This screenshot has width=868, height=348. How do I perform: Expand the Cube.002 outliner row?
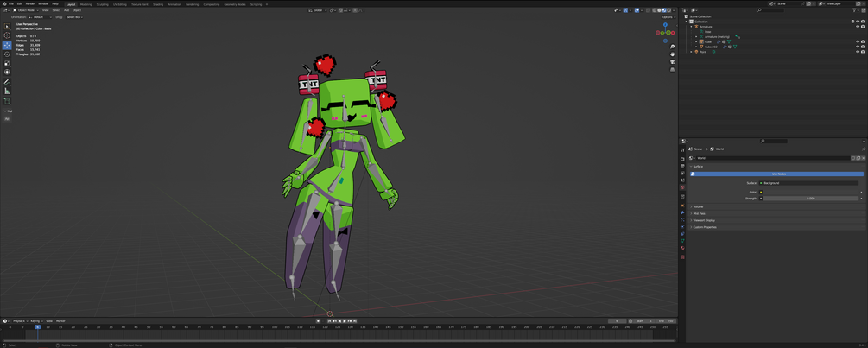point(696,47)
